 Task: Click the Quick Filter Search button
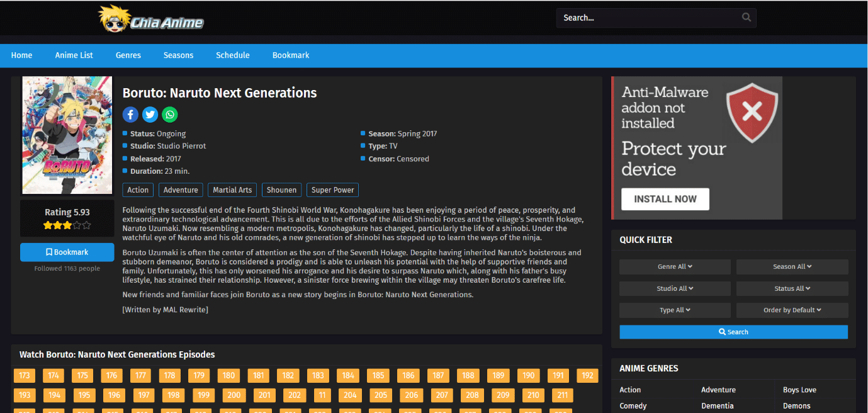pos(733,332)
